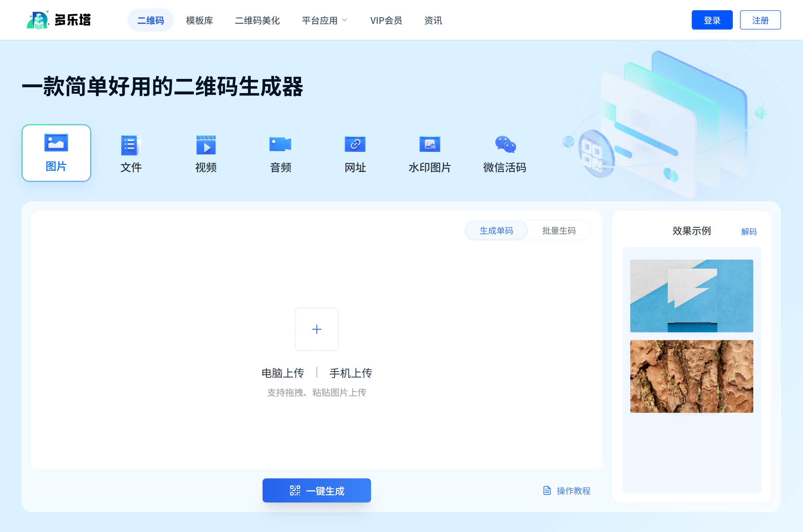Click the 注册 register button

click(x=760, y=20)
